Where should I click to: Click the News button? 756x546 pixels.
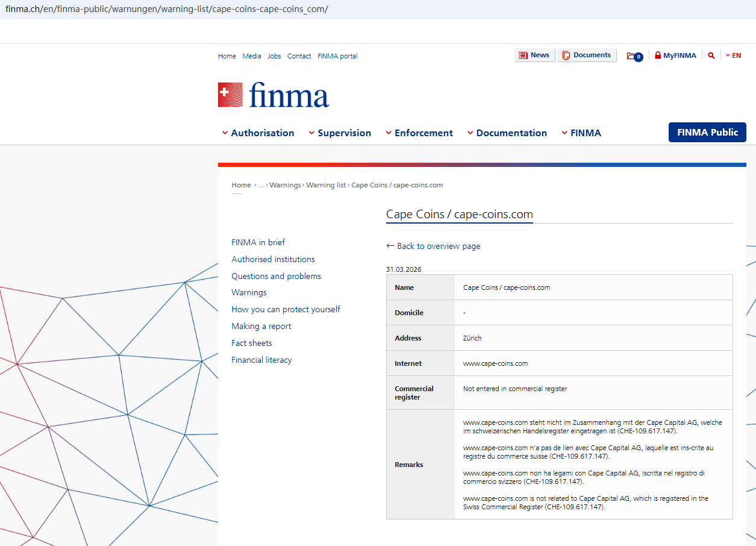534,55
